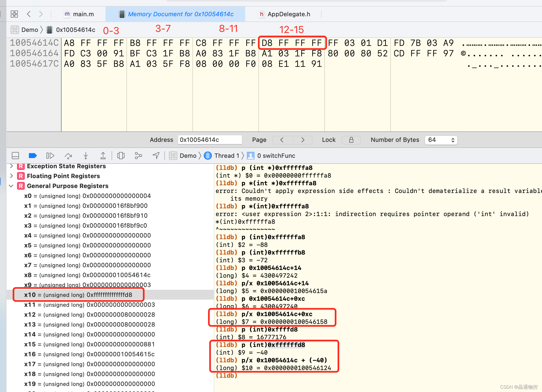
Task: Open Number of Bytes dropdown
Action: click(441, 140)
